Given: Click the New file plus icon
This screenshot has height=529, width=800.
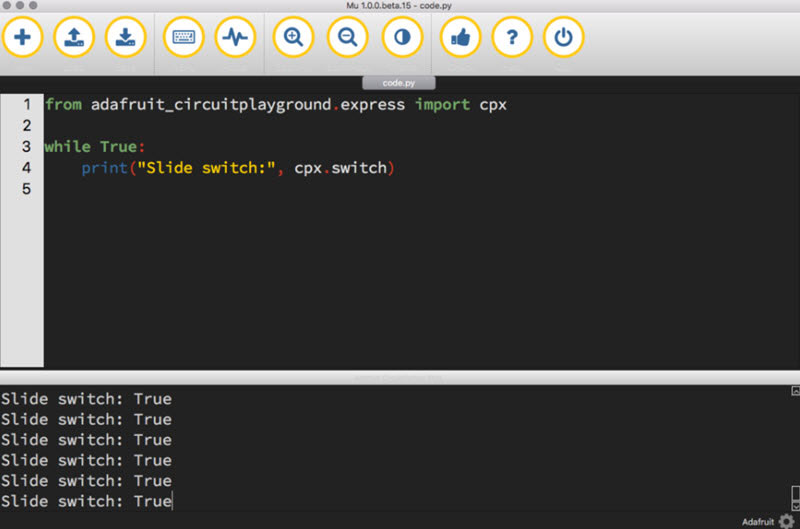Looking at the screenshot, I should (x=23, y=38).
